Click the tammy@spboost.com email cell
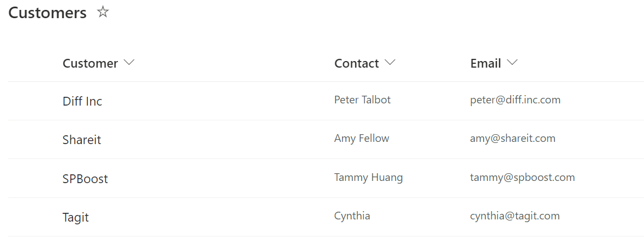 pos(523,178)
